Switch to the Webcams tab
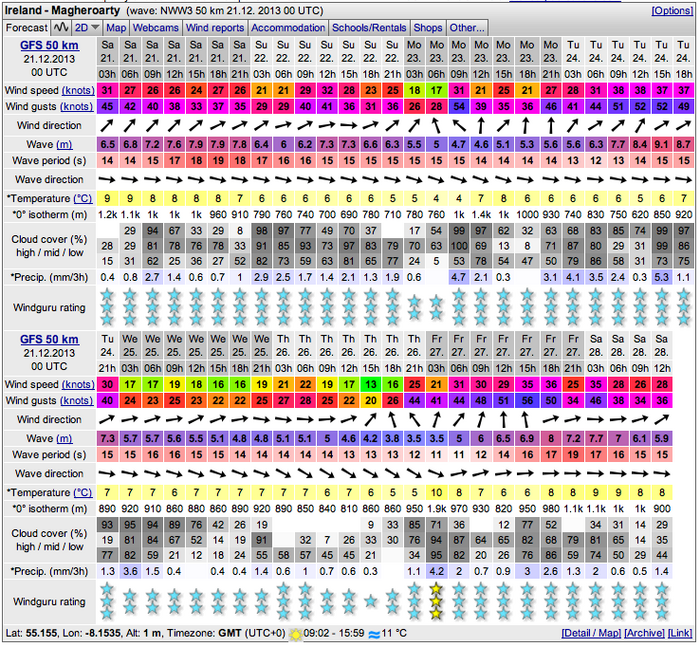Image resolution: width=700 pixels, height=647 pixels. (157, 28)
